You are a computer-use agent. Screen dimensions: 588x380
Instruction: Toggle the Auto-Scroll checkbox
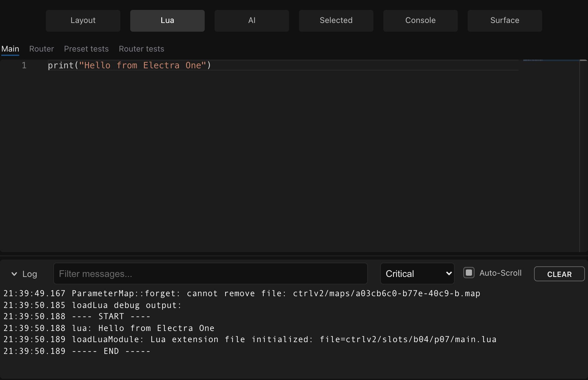(469, 273)
